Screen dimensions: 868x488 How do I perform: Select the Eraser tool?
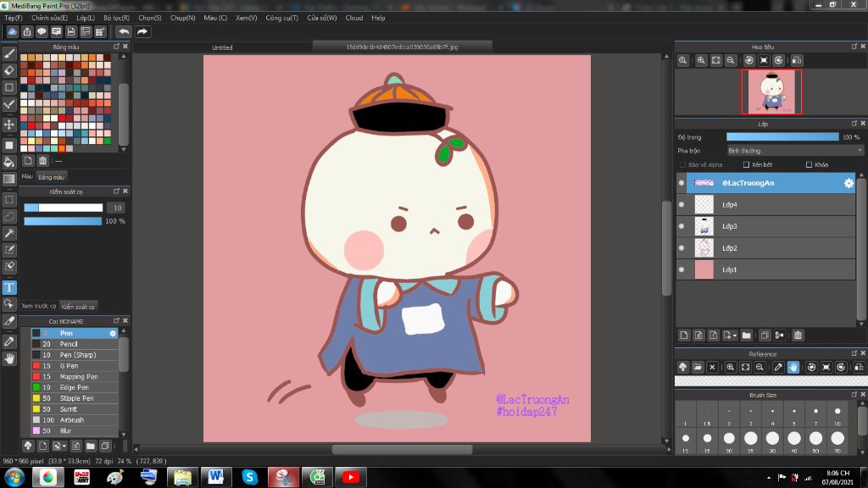tap(9, 70)
